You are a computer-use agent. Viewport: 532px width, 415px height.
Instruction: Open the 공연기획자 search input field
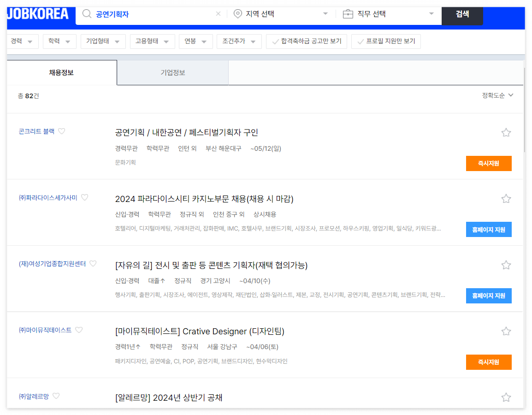pyautogui.click(x=138, y=14)
